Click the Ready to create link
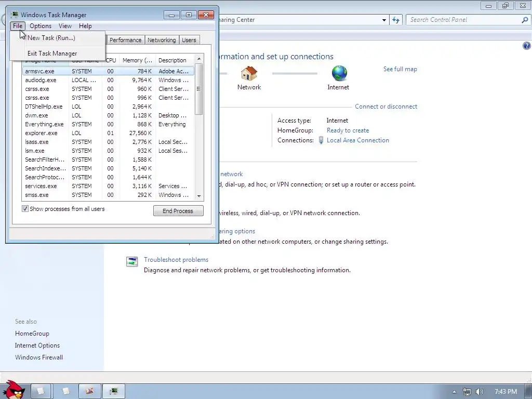The width and height of the screenshot is (532, 399). click(x=348, y=130)
